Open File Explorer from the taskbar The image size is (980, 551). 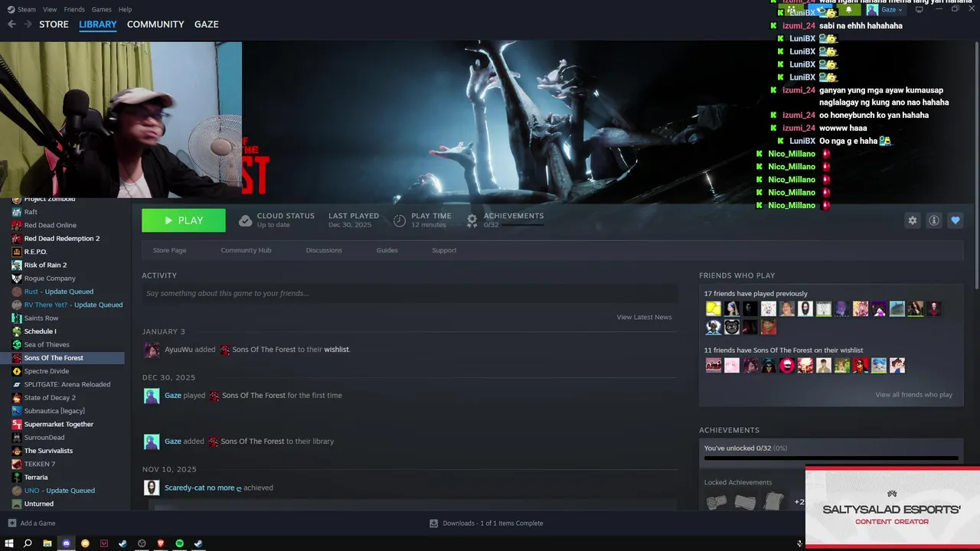(47, 543)
